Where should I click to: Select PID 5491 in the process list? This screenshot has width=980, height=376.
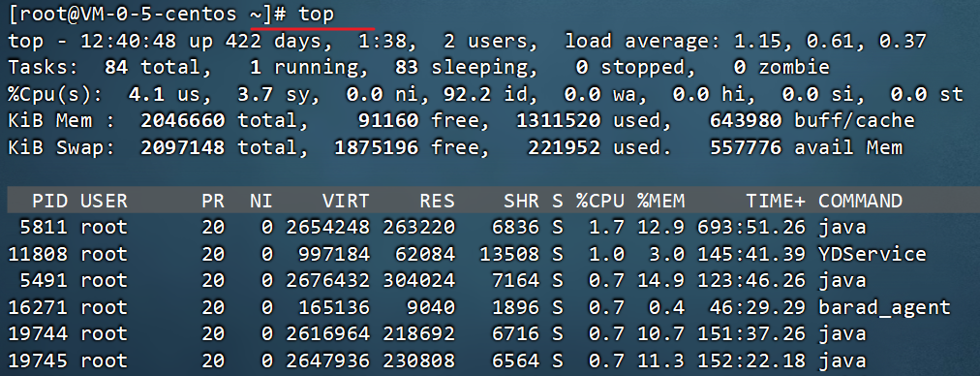[x=45, y=280]
